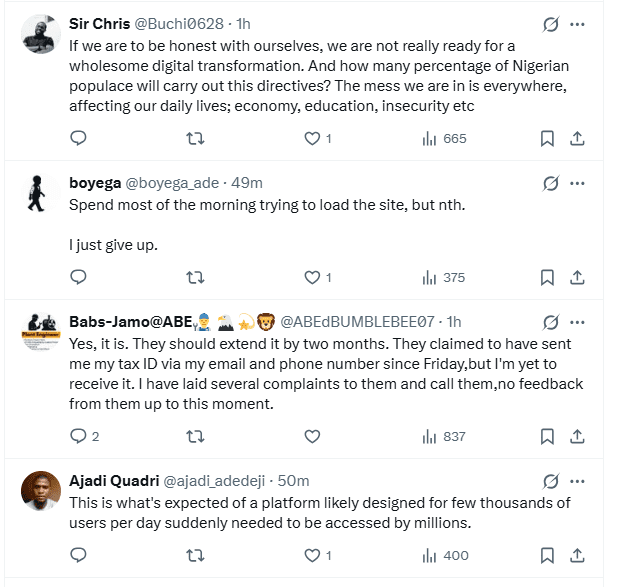Viewport: 623px width, 587px height.
Task: Click boyega's profile avatar
Action: coord(39,193)
